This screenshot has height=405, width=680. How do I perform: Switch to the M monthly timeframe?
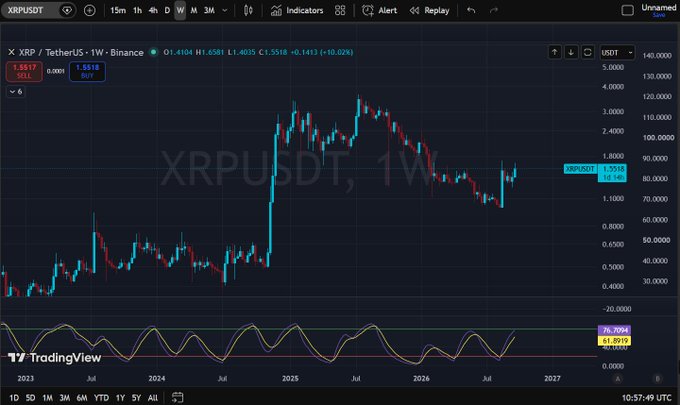[x=194, y=10]
